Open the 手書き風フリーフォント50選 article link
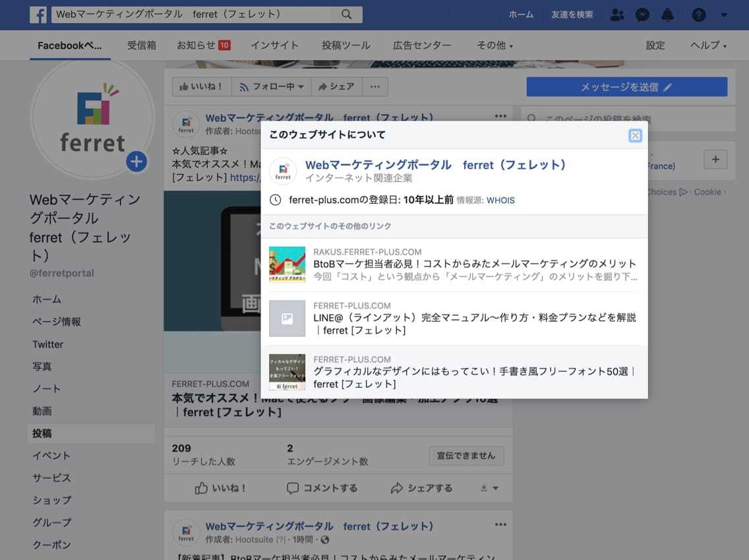 (x=474, y=377)
